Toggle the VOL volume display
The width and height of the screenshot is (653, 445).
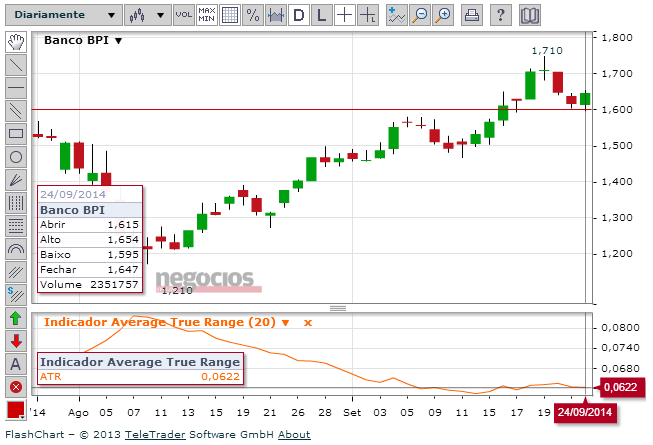pyautogui.click(x=184, y=15)
